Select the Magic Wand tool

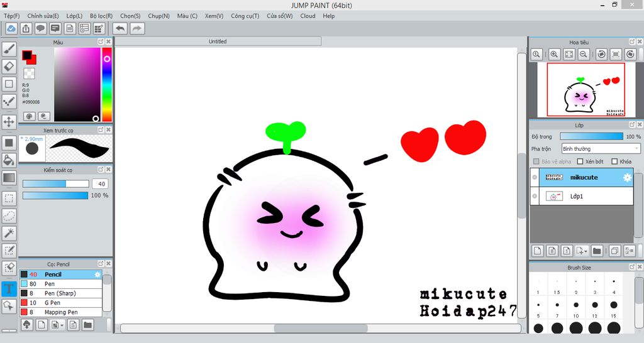(x=9, y=233)
